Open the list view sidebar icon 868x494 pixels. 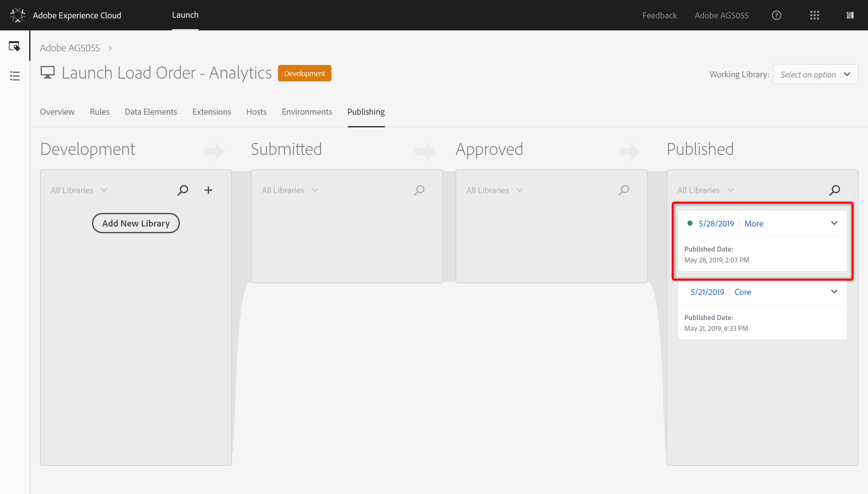click(15, 76)
